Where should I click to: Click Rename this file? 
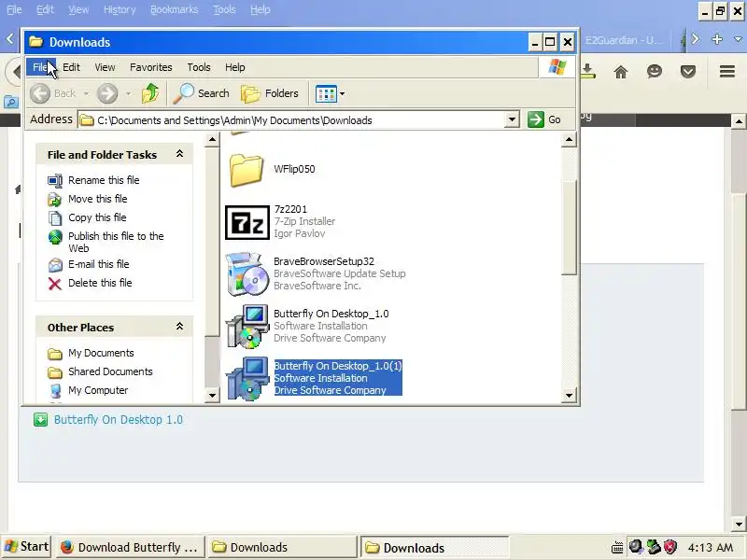104,180
